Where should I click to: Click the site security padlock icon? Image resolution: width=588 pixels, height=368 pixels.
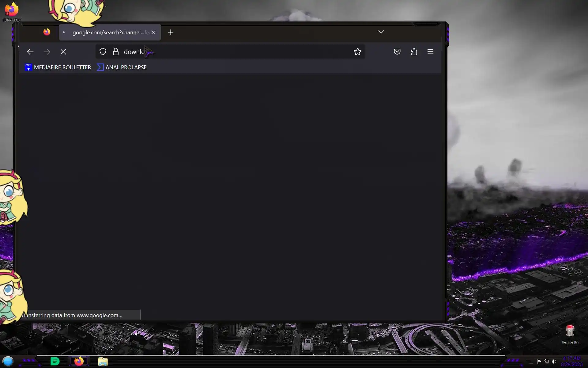[x=115, y=52]
